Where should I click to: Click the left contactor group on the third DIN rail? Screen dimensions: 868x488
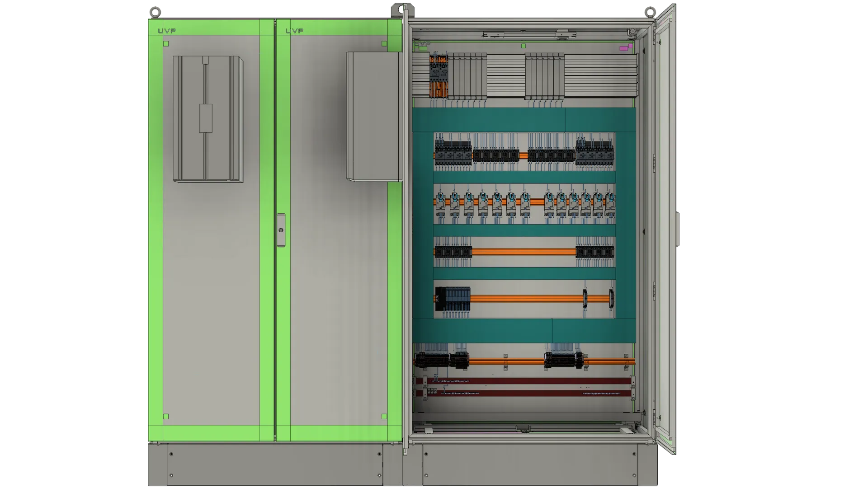453,252
